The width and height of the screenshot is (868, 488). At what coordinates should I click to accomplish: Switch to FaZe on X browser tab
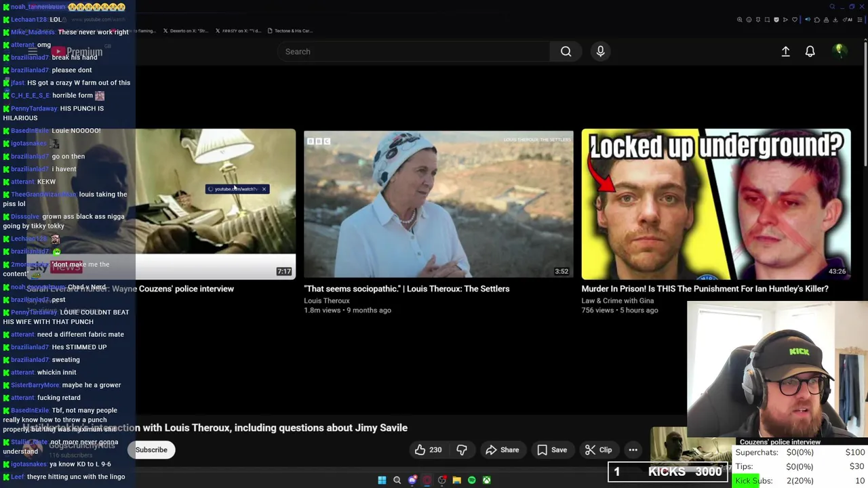point(237,30)
